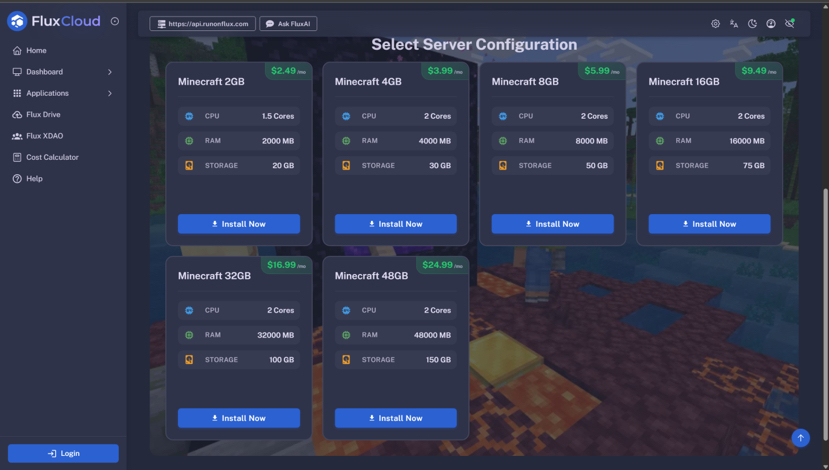Open the Cost Calculator icon
This screenshot has height=470, width=829.
point(17,157)
